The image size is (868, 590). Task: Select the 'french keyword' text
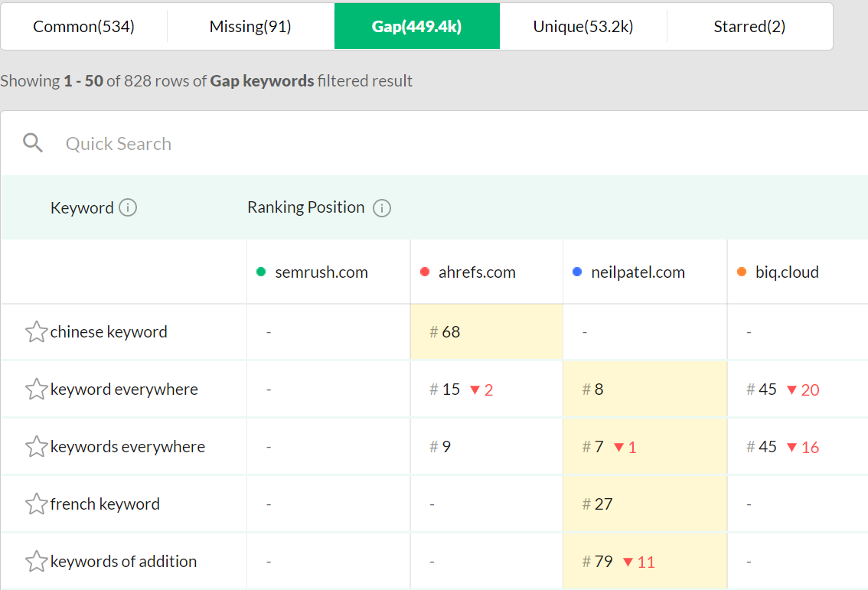click(105, 504)
